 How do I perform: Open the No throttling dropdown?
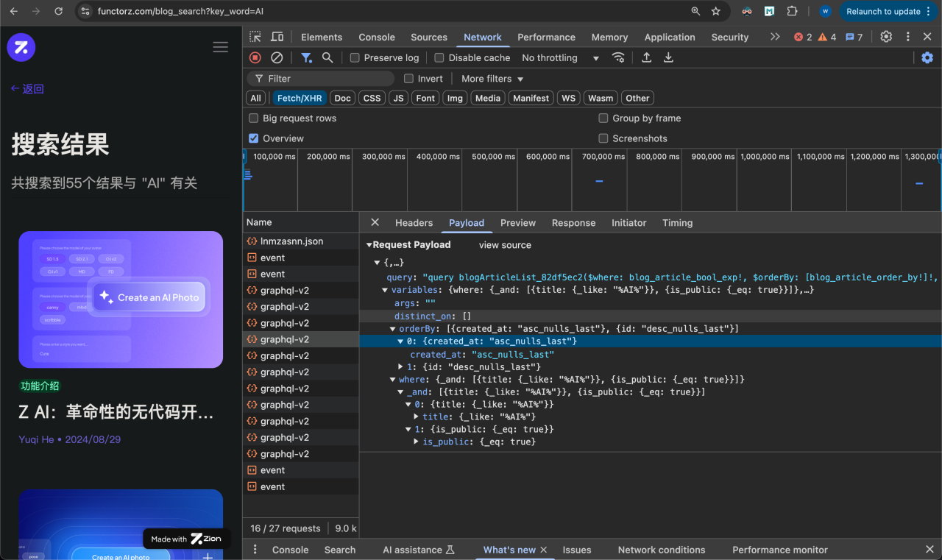(560, 58)
